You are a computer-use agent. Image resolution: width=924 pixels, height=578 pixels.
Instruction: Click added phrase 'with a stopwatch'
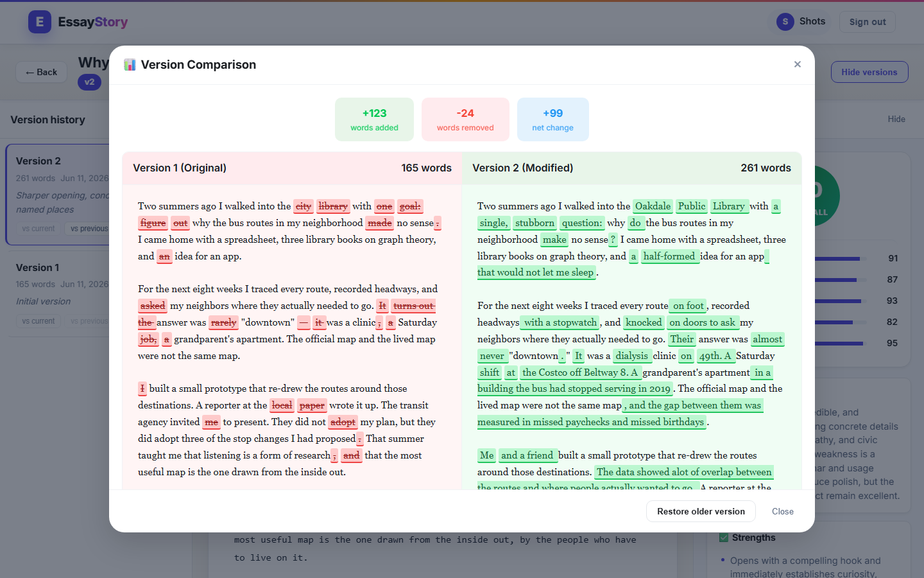tap(560, 322)
